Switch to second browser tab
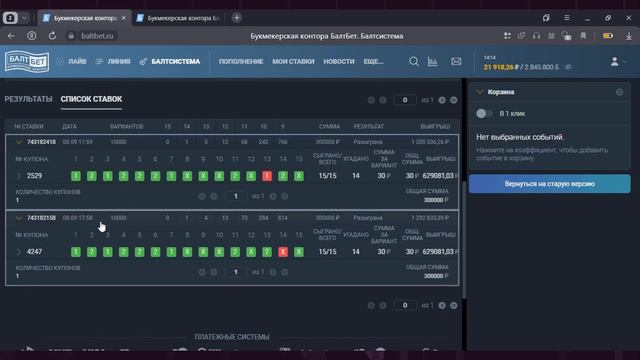The image size is (640, 360). (x=179, y=18)
